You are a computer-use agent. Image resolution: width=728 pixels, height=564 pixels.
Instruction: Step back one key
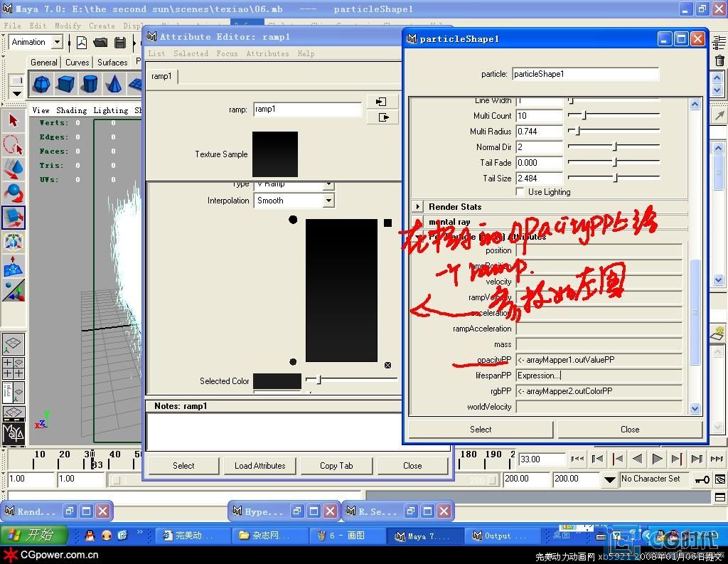pos(618,459)
